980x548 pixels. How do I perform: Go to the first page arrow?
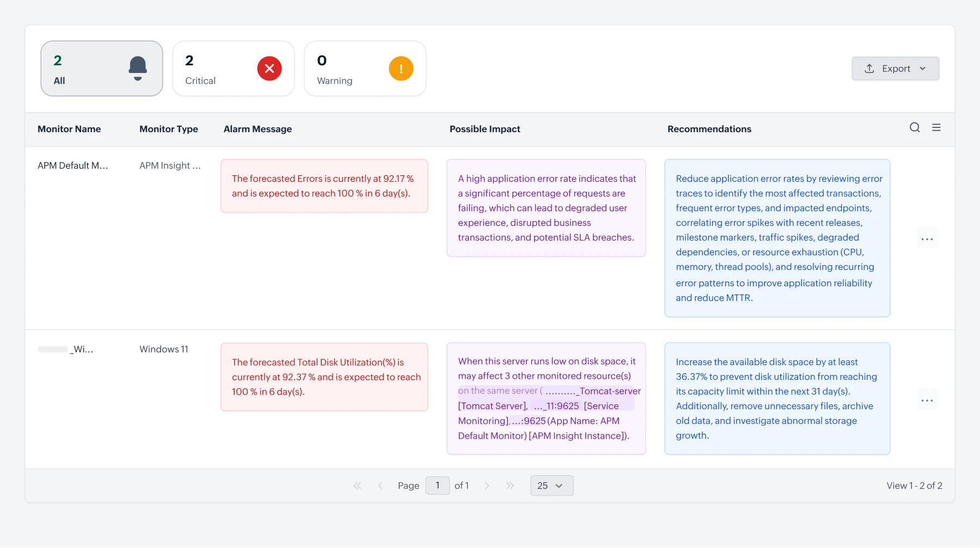(357, 485)
